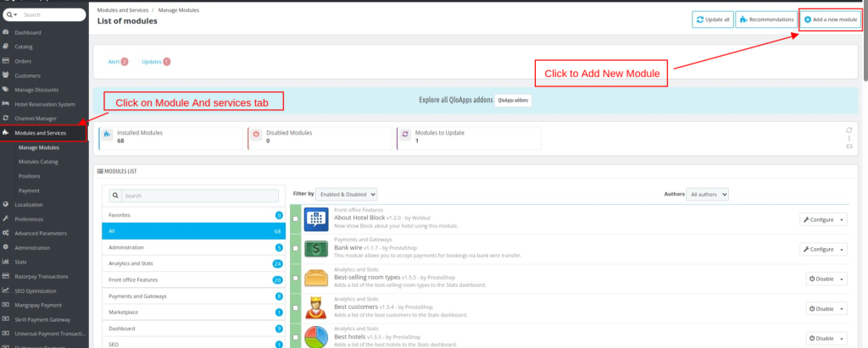Check the About Hotel Block module checkbox
The width and height of the screenshot is (868, 348).
pos(295,220)
